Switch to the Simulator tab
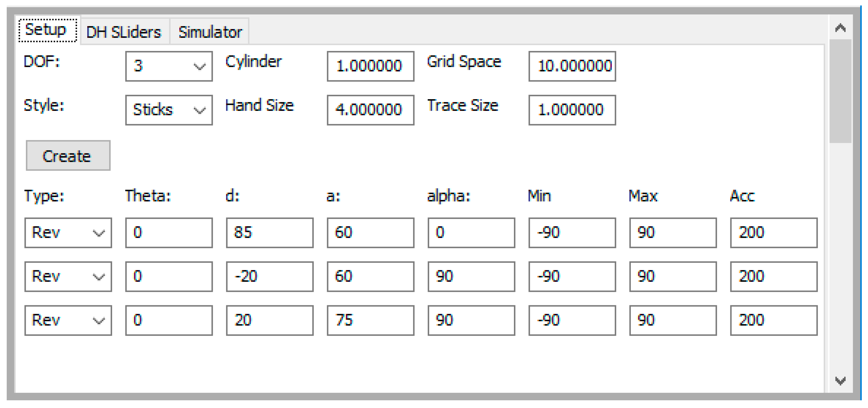 click(210, 32)
